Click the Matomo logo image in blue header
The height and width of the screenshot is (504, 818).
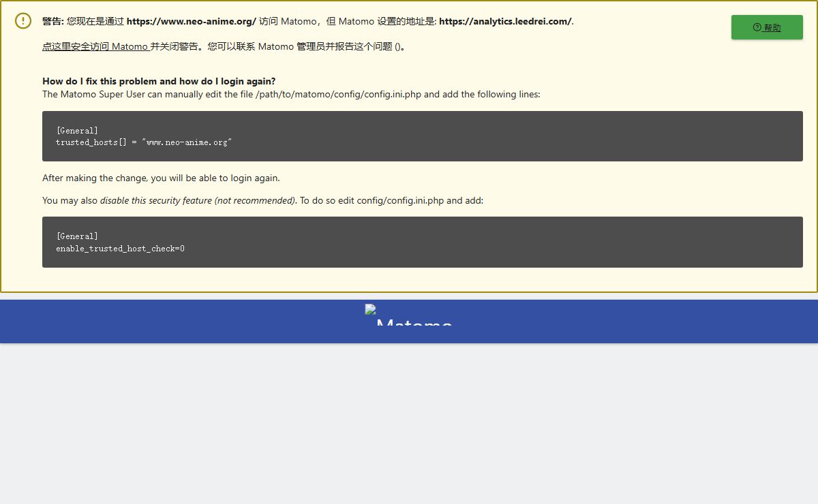click(x=409, y=315)
